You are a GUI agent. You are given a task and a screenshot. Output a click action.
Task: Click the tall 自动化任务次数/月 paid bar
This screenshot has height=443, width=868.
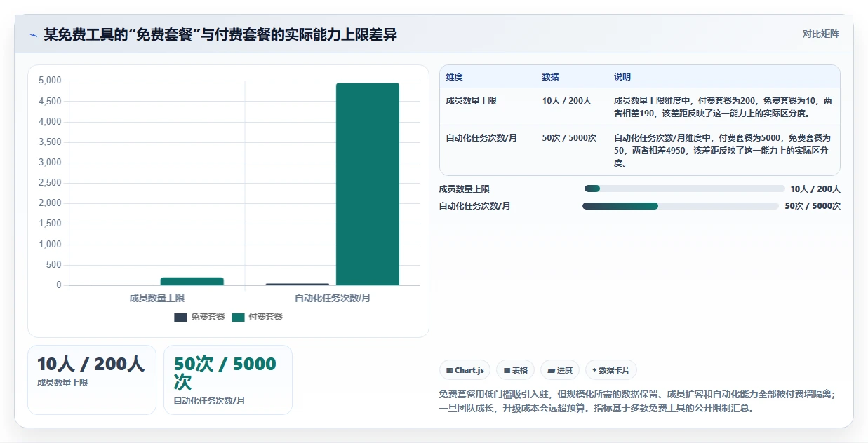[368, 184]
